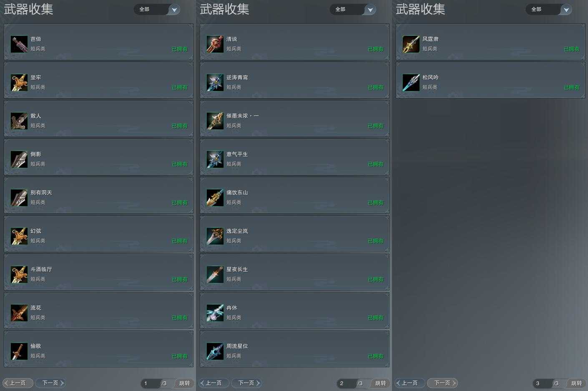Expand the 全部 filter dropdown in third panel
This screenshot has height=391, width=588.
click(x=549, y=9)
